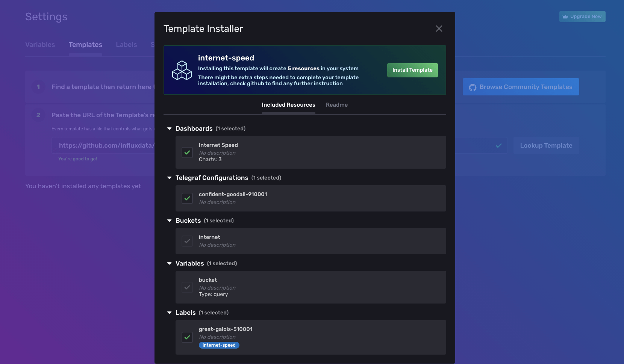Click the internet-speed label pill

(x=219, y=345)
